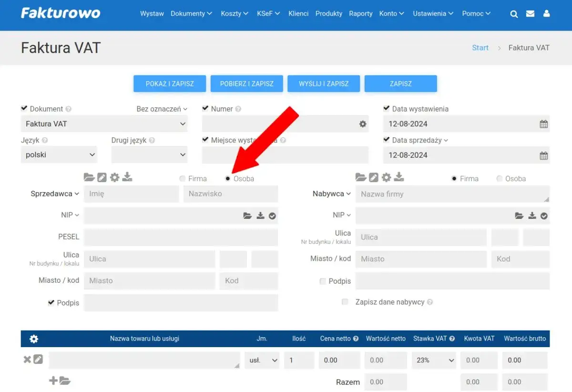Select Firma radio button for Sprzedawca
572x392 pixels.
point(183,179)
